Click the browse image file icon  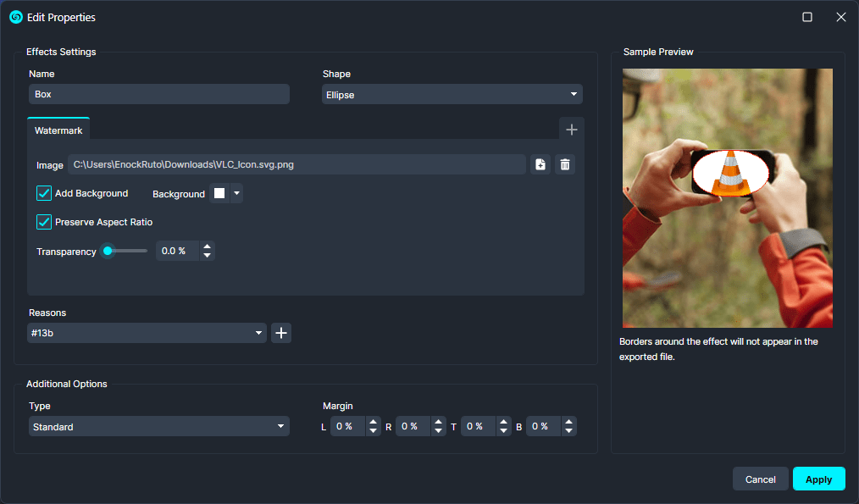[x=540, y=164]
